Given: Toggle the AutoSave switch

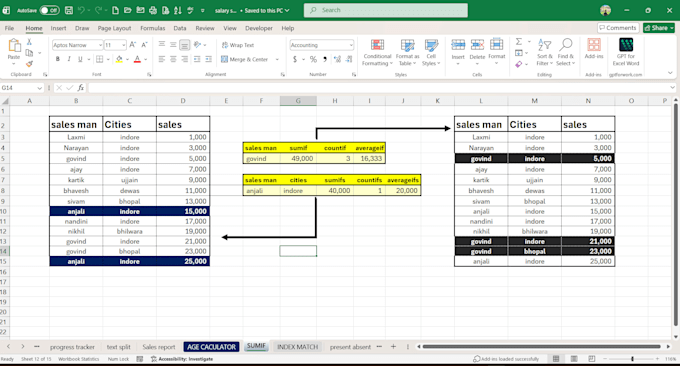Looking at the screenshot, I should point(49,10).
